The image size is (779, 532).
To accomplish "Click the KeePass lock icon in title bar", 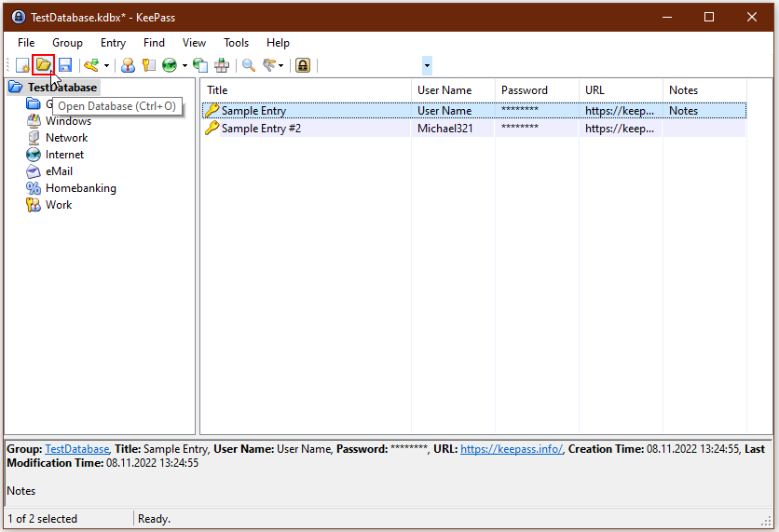I will (x=19, y=17).
